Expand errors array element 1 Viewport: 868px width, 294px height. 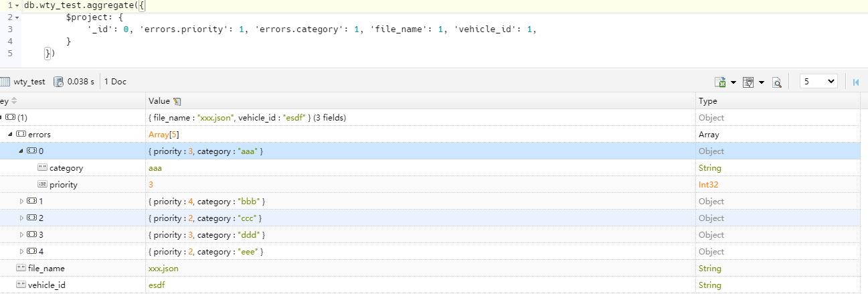pyautogui.click(x=21, y=202)
